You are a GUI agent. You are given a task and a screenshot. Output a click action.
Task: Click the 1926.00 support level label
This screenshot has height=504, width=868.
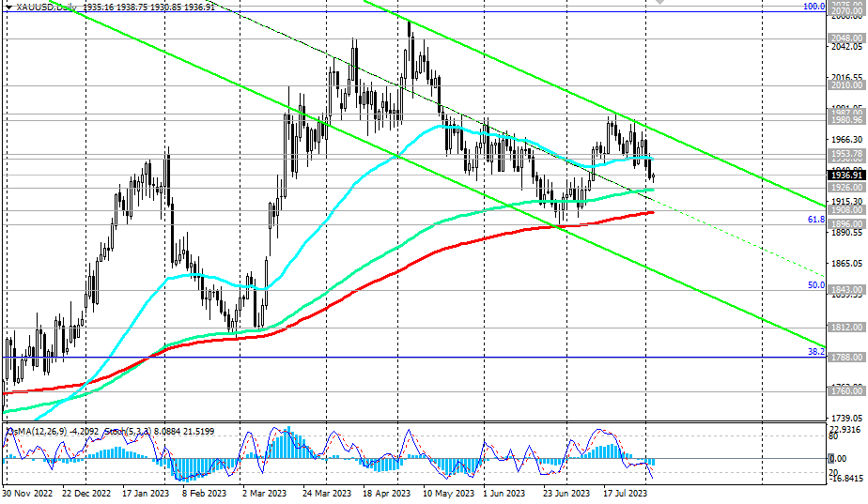click(847, 188)
